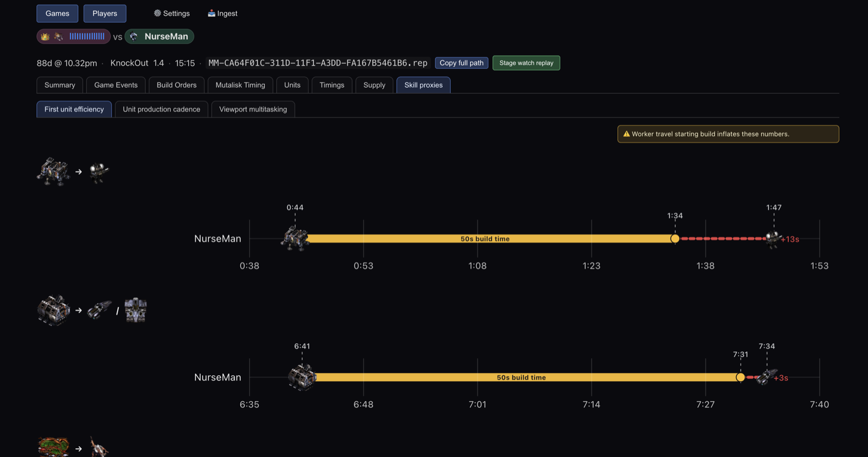Click the NurseMan label on the first timeline

tap(218, 239)
